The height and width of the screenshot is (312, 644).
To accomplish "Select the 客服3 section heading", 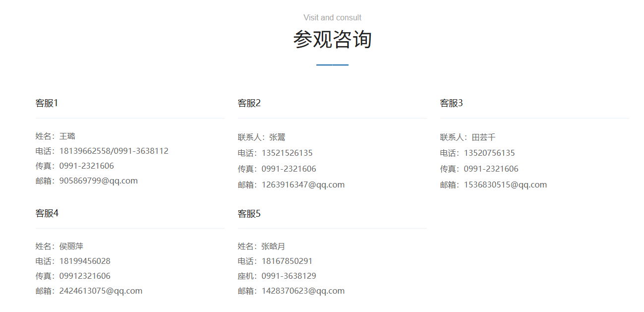I will (x=451, y=103).
